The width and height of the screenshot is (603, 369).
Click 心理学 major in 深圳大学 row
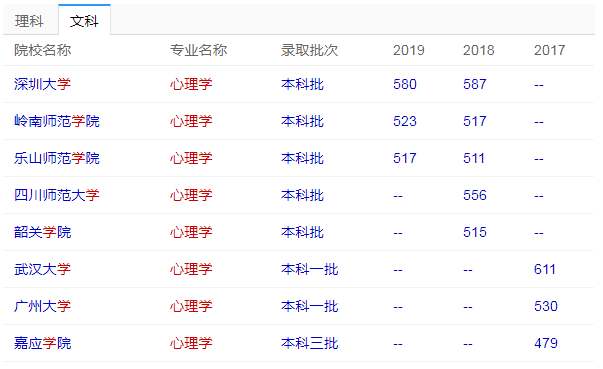tap(191, 84)
